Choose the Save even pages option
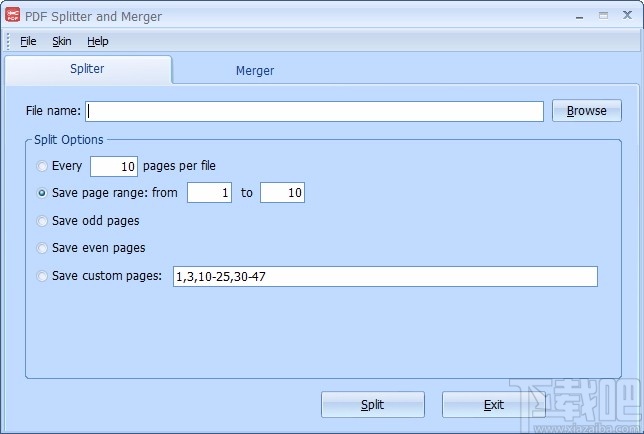The height and width of the screenshot is (434, 644). (x=42, y=248)
